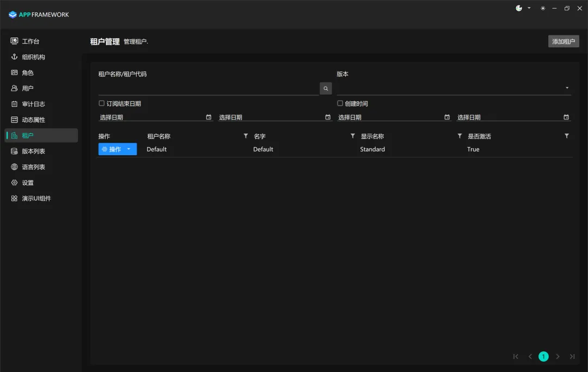Check the 创建时间 checkbox
Screen dimensions: 588x372
339,103
